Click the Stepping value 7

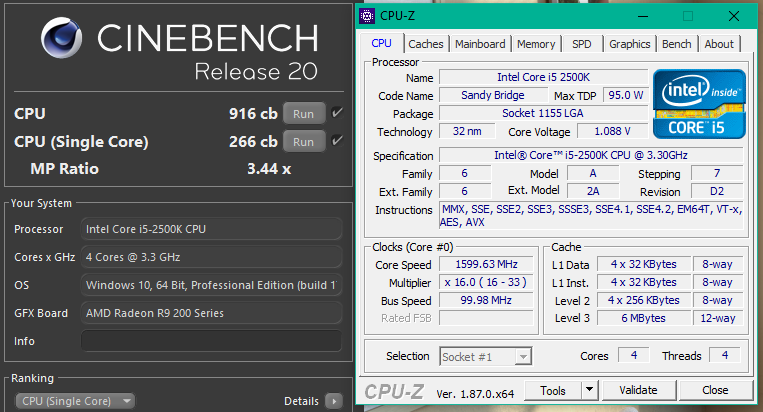(717, 173)
